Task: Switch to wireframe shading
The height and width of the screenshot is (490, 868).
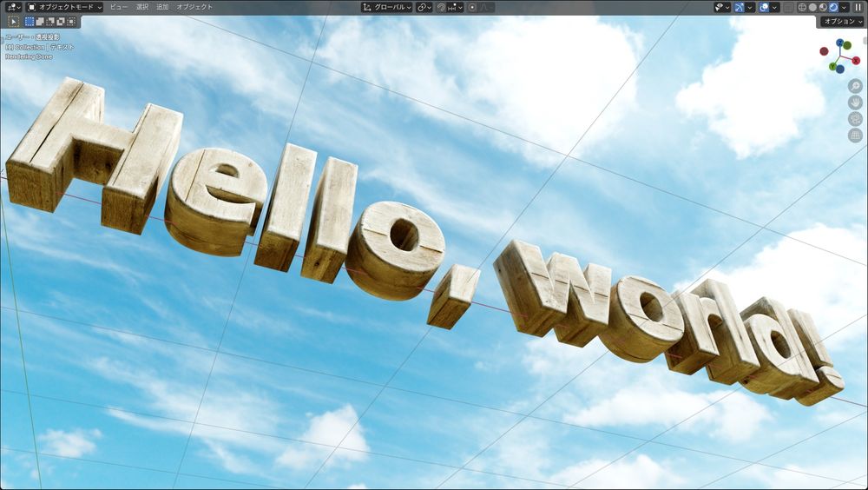Action: tap(802, 7)
